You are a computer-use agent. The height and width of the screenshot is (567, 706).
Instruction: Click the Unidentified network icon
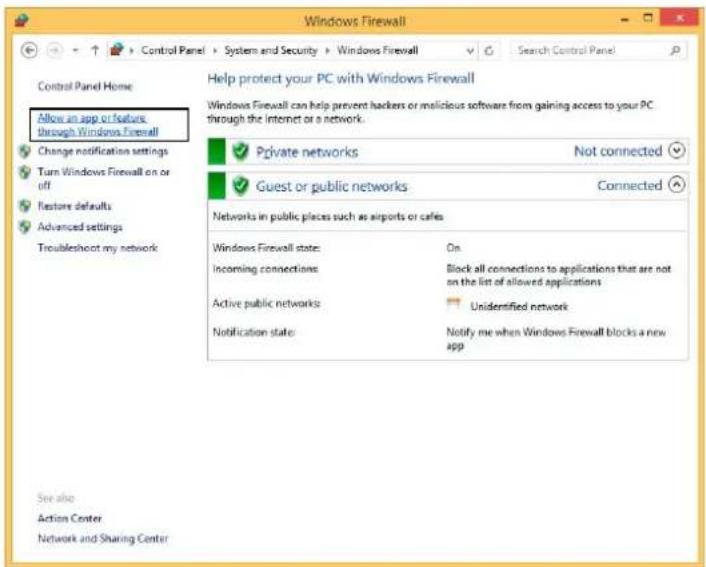[453, 304]
